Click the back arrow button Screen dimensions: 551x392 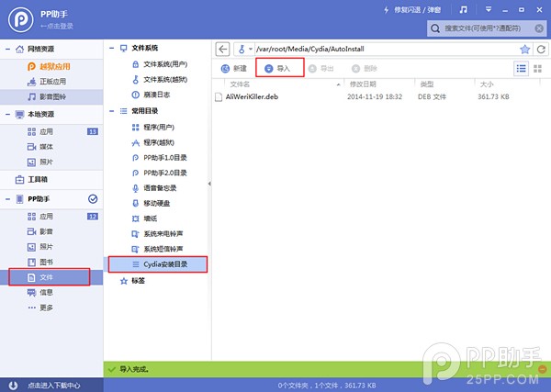coord(222,50)
